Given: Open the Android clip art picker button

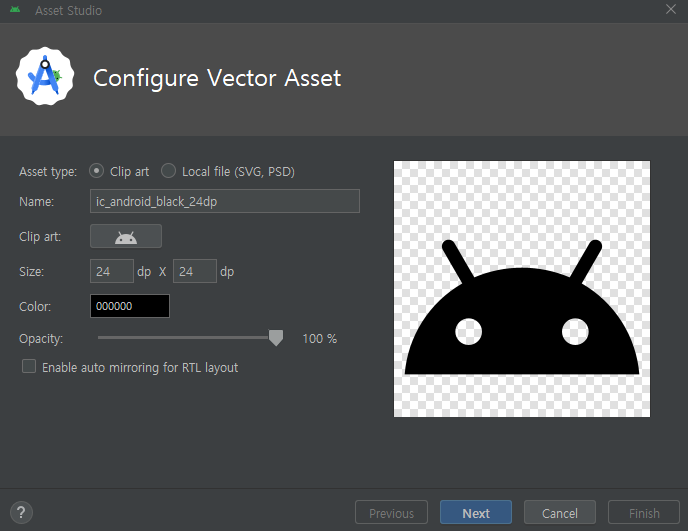Looking at the screenshot, I should pyautogui.click(x=125, y=236).
